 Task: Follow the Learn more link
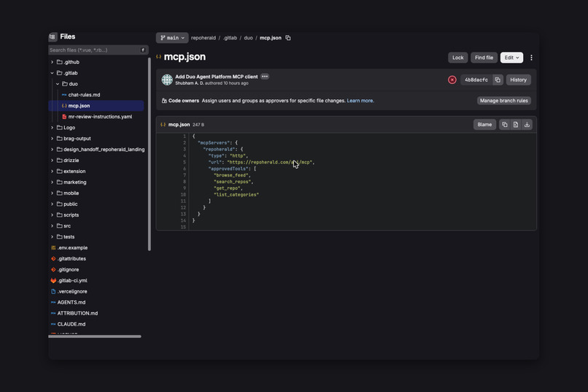[x=360, y=101]
